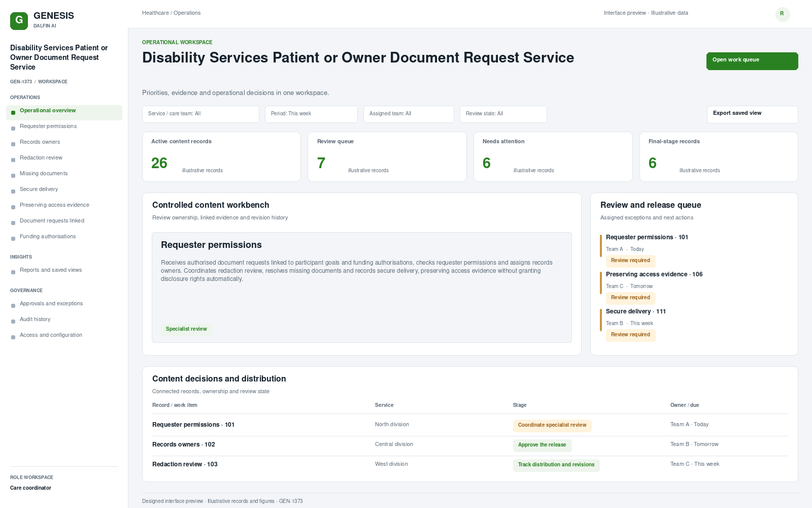This screenshot has width=812, height=508.
Task: Open the Review state filter
Action: [x=503, y=114]
